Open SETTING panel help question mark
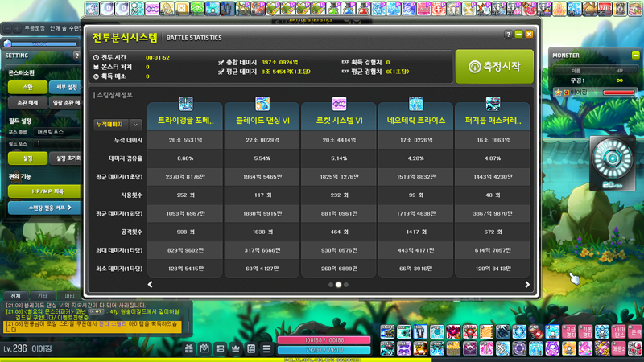The height and width of the screenshot is (362, 644). (x=76, y=56)
